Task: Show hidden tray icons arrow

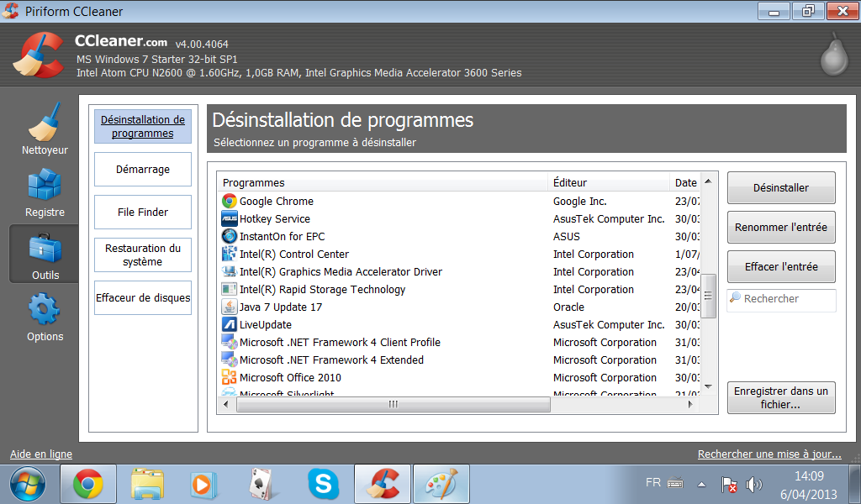Action: click(x=701, y=484)
